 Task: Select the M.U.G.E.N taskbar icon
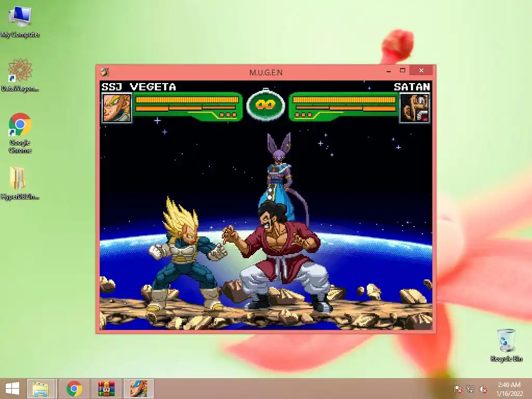pyautogui.click(x=138, y=389)
